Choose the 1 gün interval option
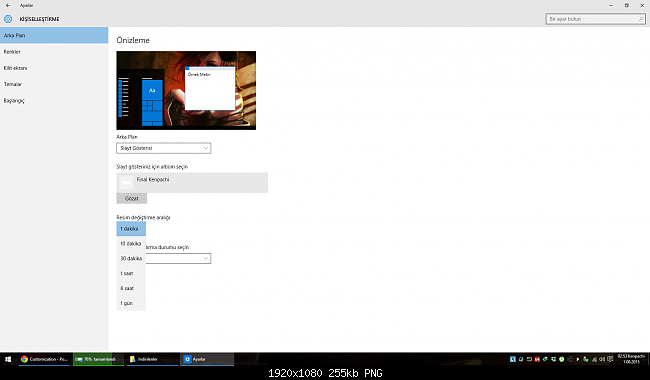Viewport: 650px width, 380px height. (x=131, y=303)
